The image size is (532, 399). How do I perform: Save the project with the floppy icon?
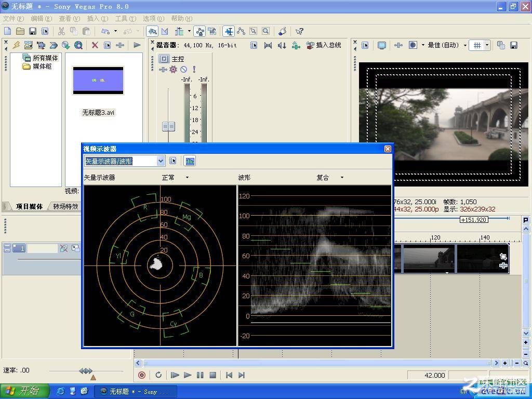click(x=33, y=32)
